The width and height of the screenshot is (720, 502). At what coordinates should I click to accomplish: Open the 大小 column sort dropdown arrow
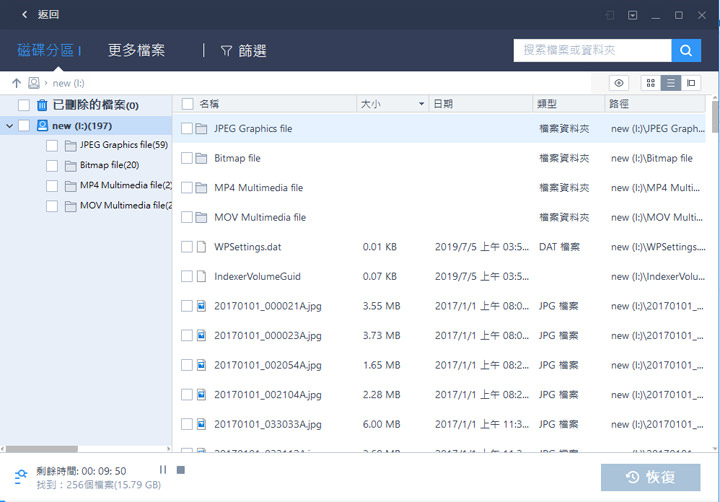421,104
